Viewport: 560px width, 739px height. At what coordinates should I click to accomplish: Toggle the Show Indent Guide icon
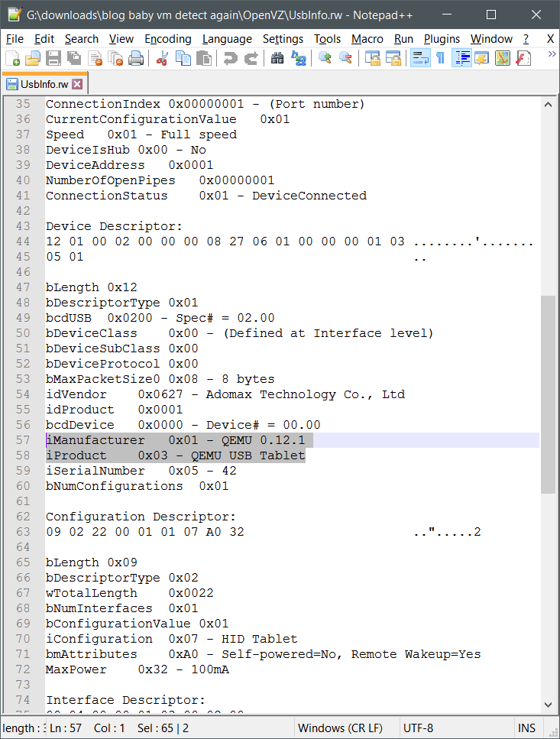461,58
